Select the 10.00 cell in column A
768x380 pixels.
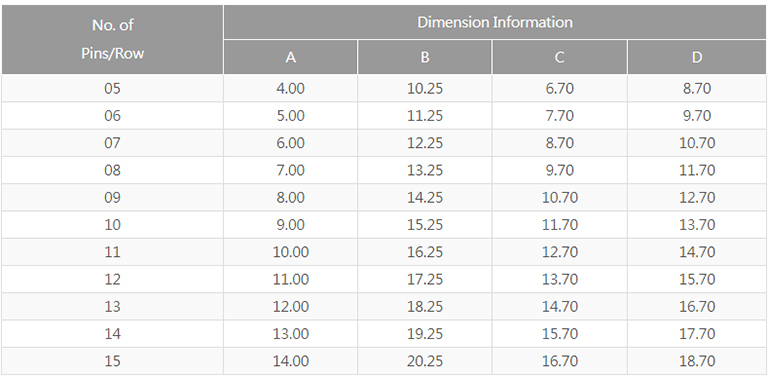[290, 252]
